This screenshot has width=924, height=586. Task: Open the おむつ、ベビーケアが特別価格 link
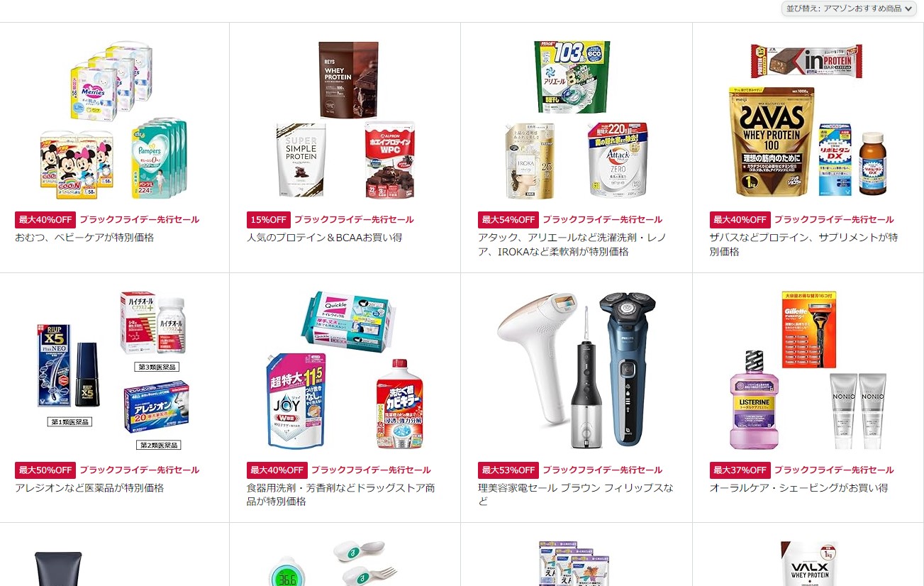point(84,238)
